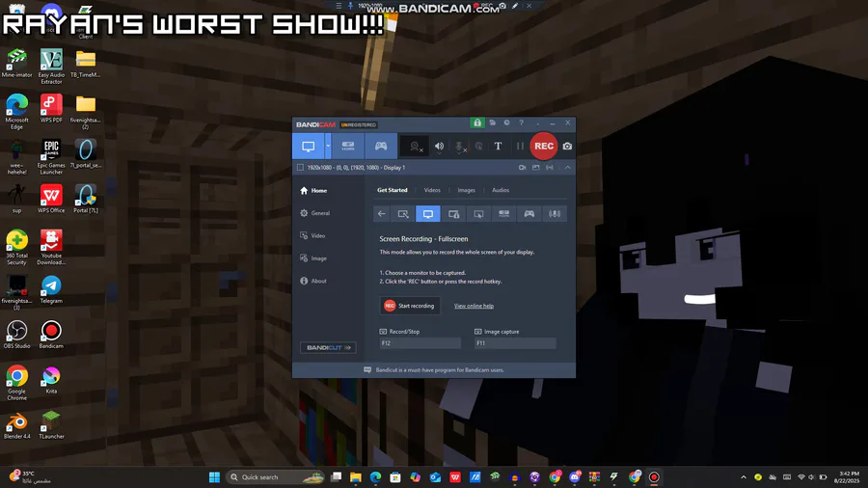Open the Krita desktop shortcut
868x488 pixels.
click(51, 380)
